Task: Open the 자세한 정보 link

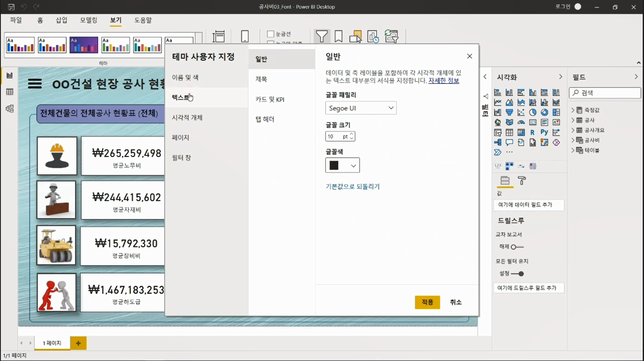Action: point(444,81)
